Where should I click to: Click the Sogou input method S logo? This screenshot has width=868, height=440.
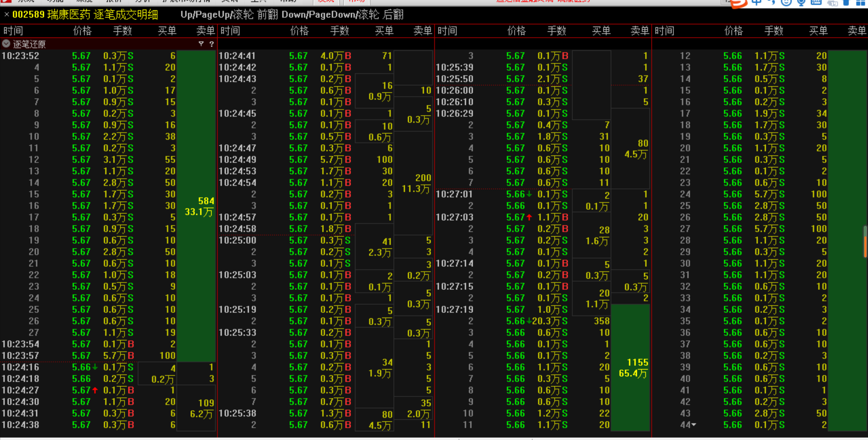point(738,3)
